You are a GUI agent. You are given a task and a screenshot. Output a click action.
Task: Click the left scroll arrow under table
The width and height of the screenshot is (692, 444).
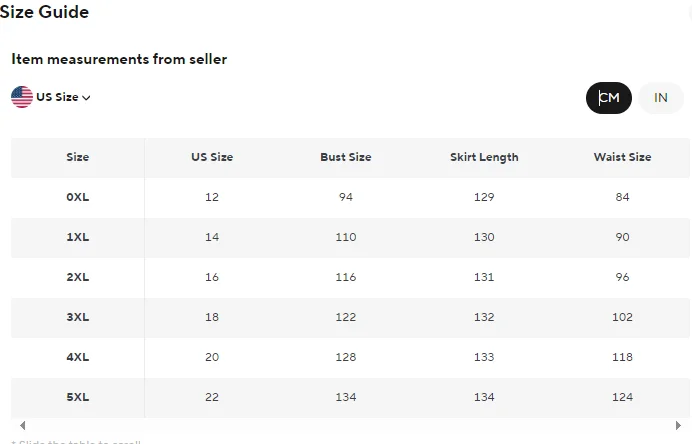(23, 425)
